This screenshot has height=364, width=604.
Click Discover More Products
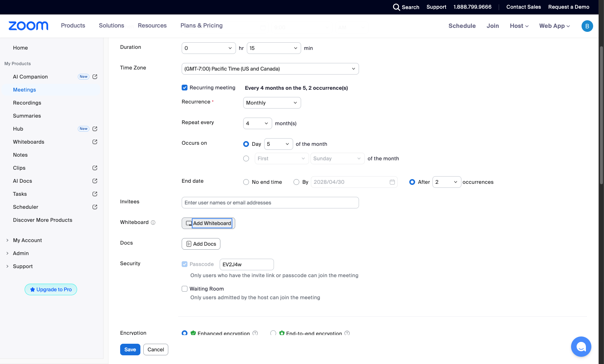click(x=43, y=220)
